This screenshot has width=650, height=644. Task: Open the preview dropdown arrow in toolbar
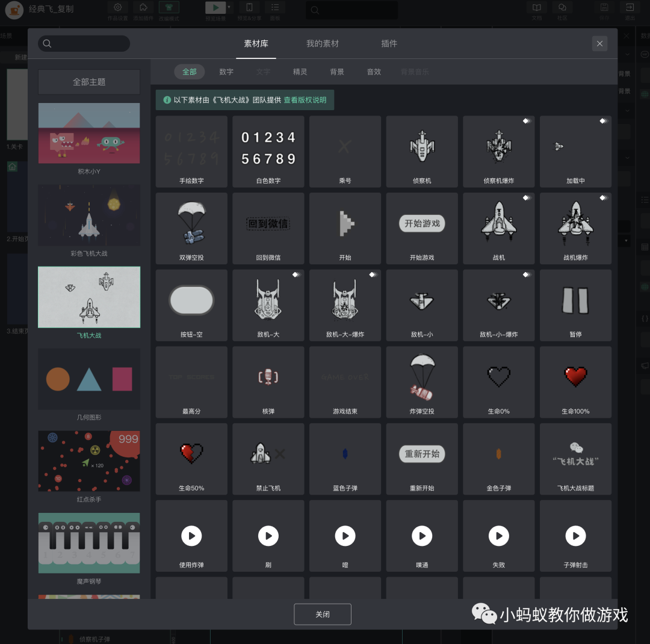[229, 7]
